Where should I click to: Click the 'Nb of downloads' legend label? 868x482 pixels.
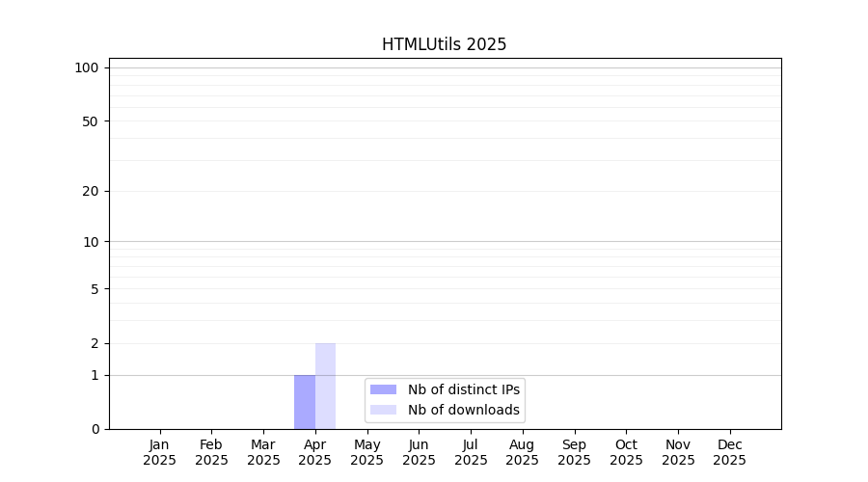[x=463, y=410]
